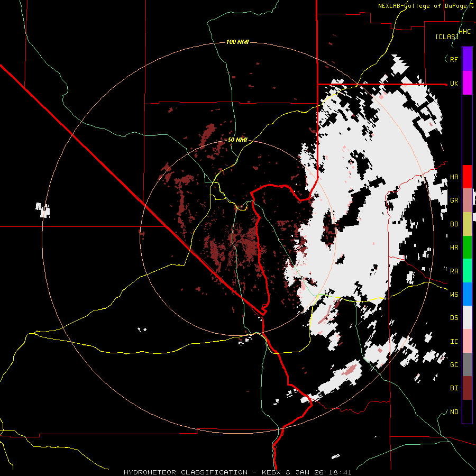Click the 8 JAN 26 date text

pyautogui.click(x=304, y=472)
